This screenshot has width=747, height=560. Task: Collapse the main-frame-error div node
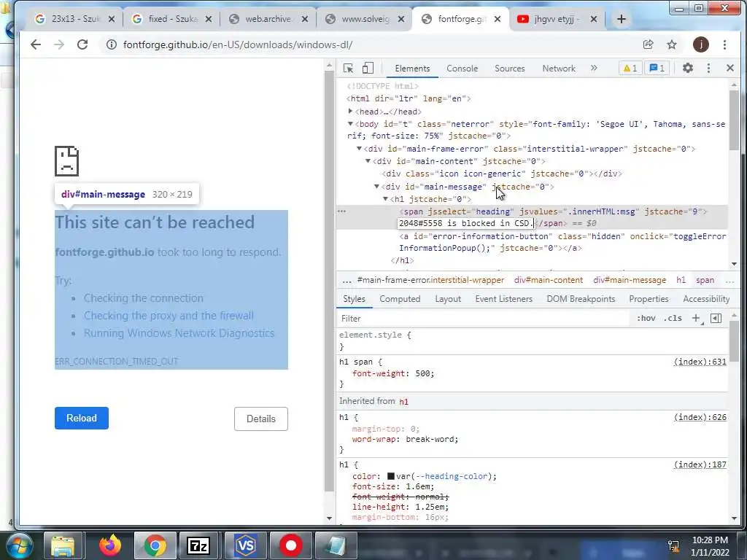click(x=359, y=149)
